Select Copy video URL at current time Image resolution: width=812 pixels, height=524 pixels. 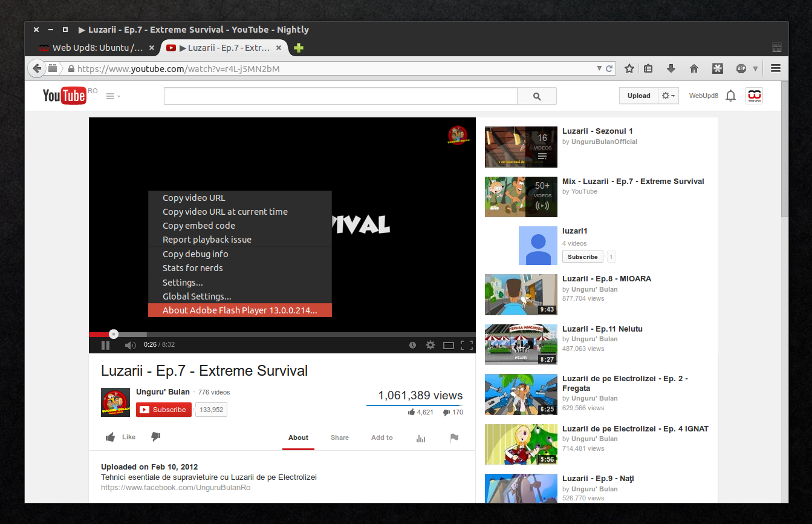(240, 212)
